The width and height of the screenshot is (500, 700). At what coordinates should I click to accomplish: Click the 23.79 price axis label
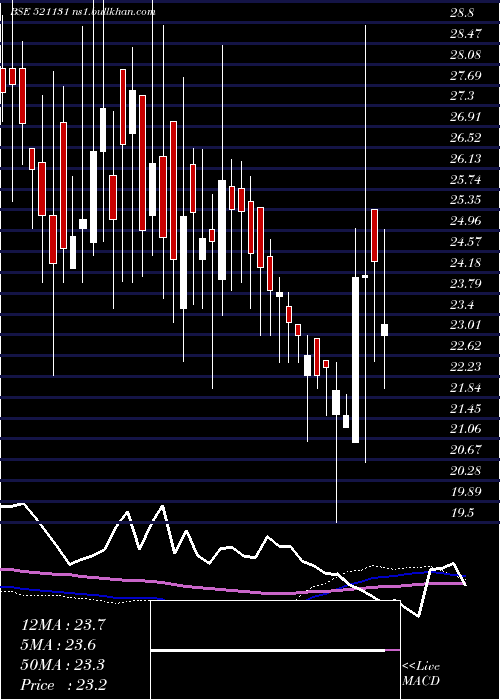[x=465, y=283]
